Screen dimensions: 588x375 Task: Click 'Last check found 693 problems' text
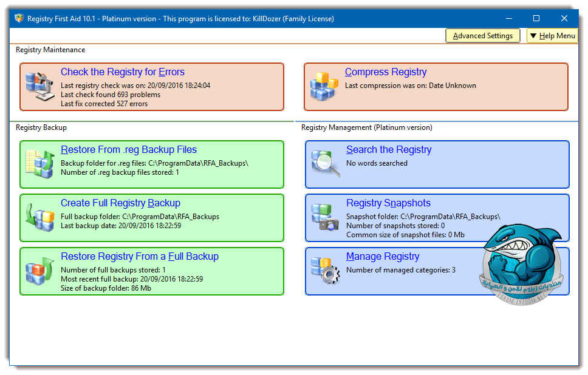(111, 95)
